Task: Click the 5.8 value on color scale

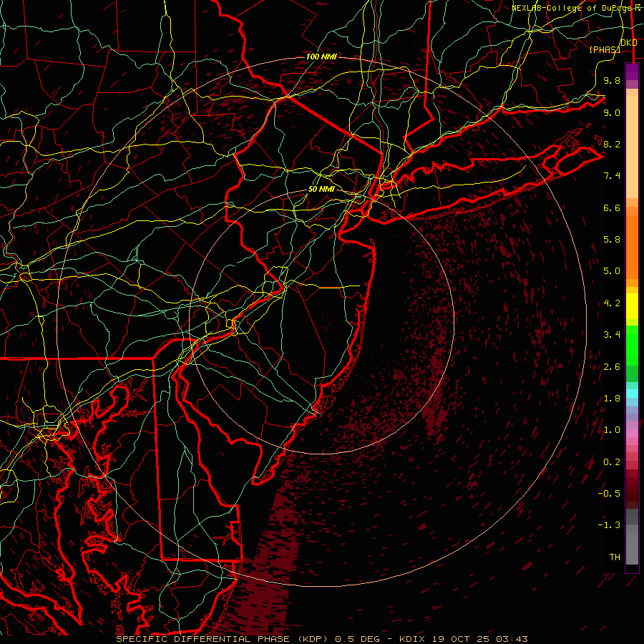Action: point(612,240)
